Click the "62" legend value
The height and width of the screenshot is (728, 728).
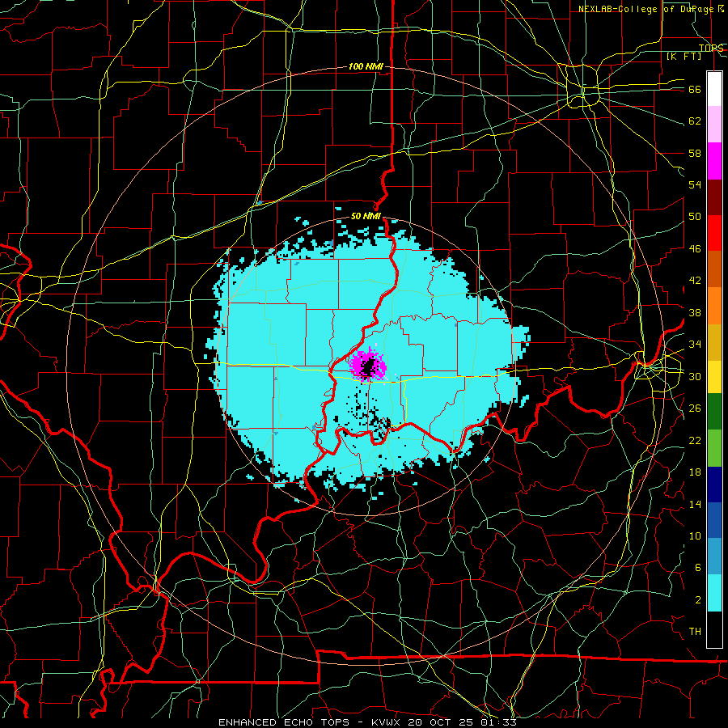695,121
